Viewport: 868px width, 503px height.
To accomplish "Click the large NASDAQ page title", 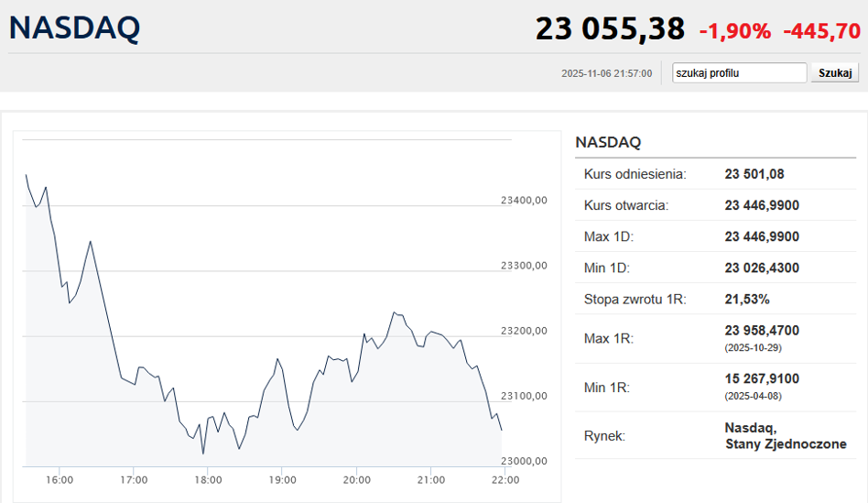I will tap(75, 28).
